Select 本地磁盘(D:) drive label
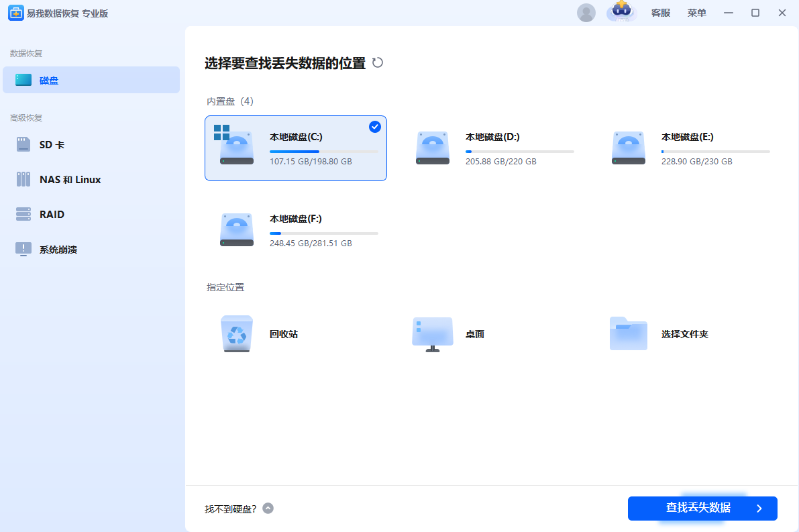 492,137
